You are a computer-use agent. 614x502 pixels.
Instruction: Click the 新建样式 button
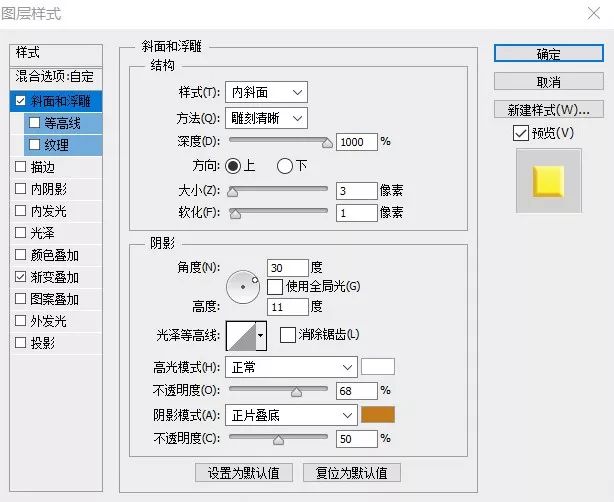pos(548,109)
